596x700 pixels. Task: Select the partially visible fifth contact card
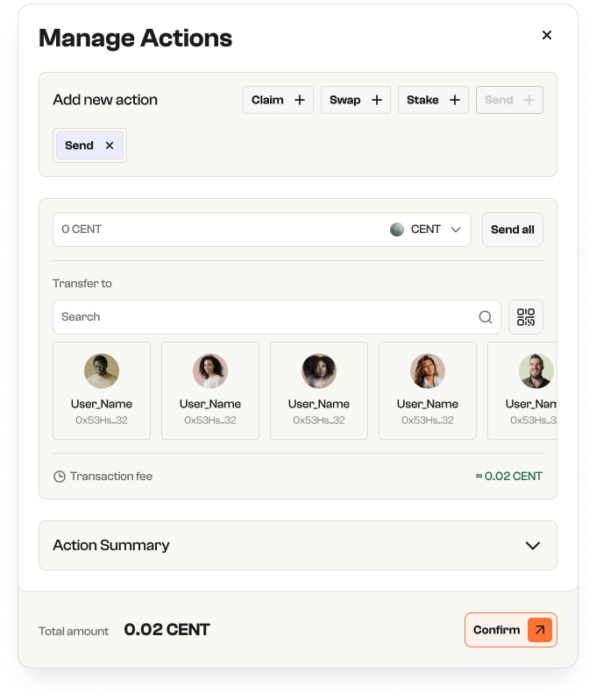522,391
